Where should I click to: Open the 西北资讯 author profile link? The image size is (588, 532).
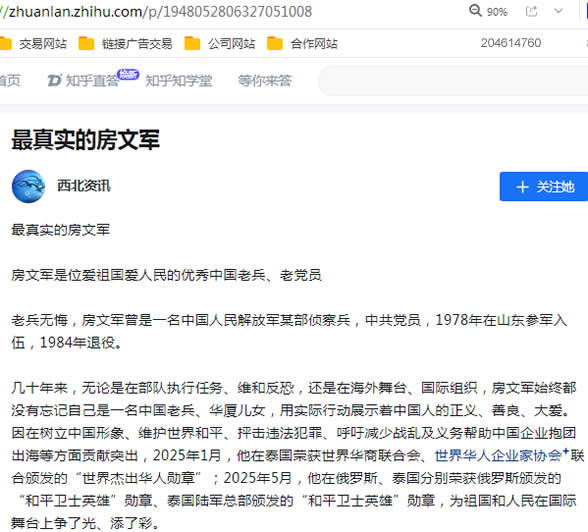[x=84, y=186]
